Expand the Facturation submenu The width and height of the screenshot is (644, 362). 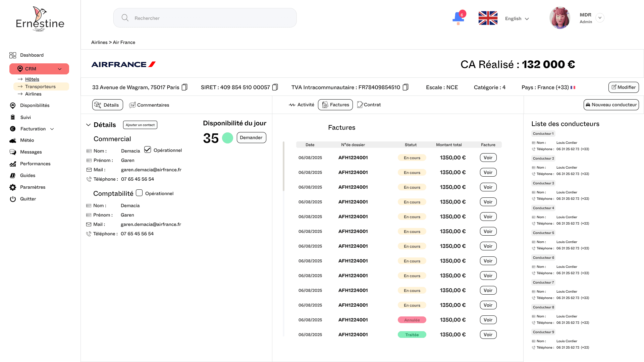[52, 129]
